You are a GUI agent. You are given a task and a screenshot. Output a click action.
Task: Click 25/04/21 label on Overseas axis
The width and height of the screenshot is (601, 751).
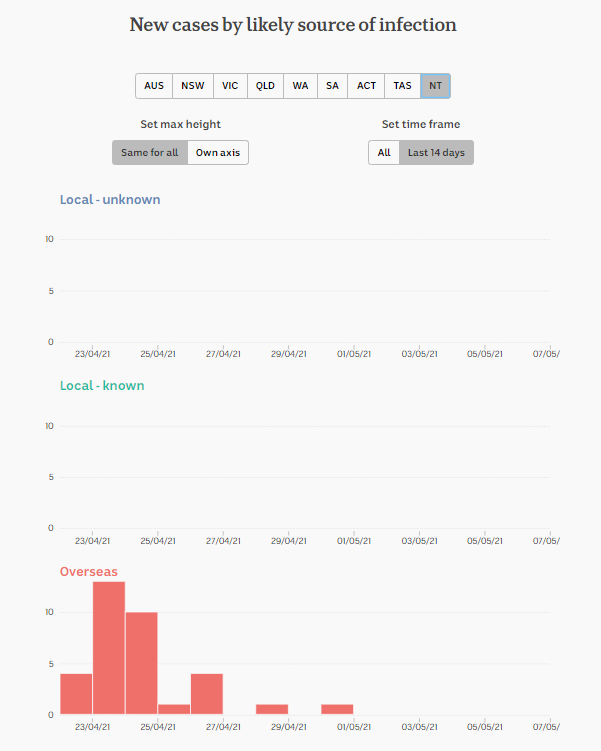click(x=158, y=727)
